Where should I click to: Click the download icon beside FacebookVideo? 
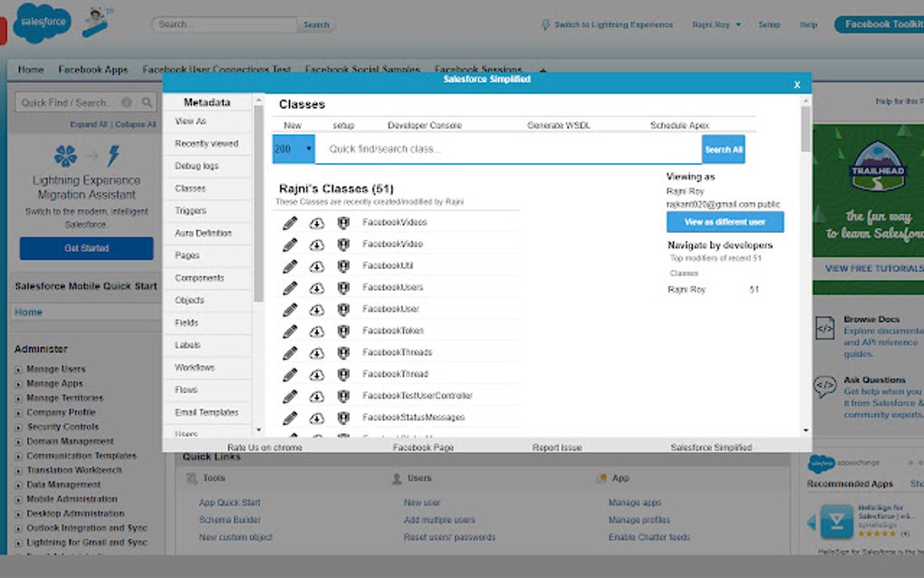tap(316, 245)
